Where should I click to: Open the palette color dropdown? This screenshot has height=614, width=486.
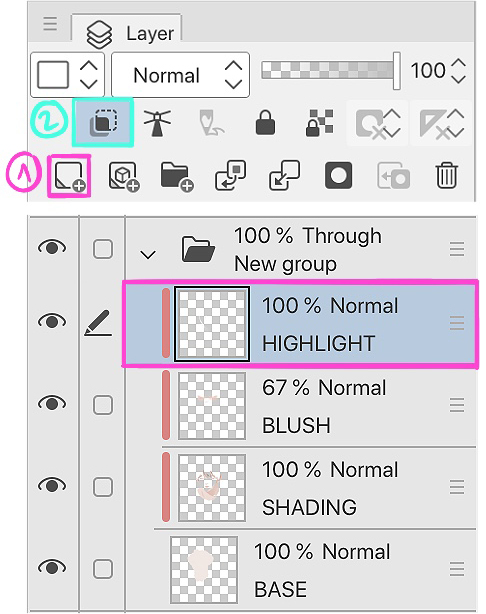67,75
